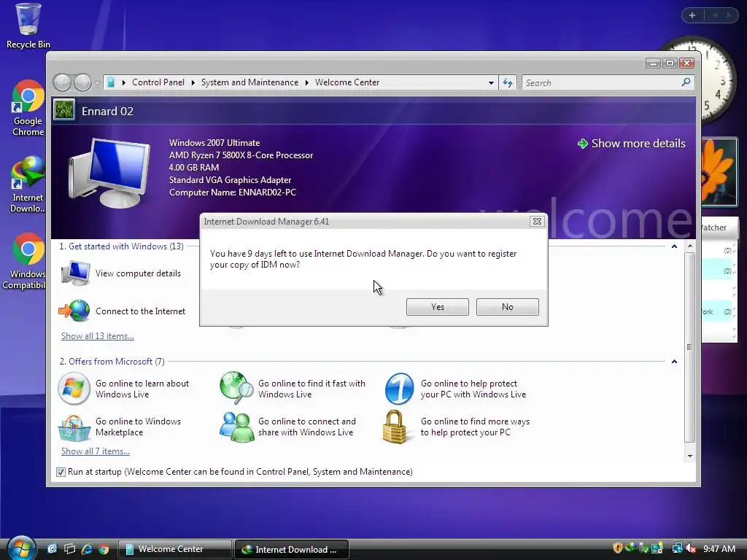Collapse Offers from Microsoft section
Screen dimensions: 747x560
coord(674,362)
